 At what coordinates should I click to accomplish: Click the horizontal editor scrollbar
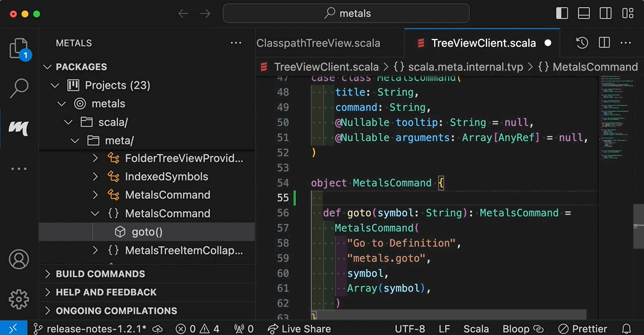(449, 315)
